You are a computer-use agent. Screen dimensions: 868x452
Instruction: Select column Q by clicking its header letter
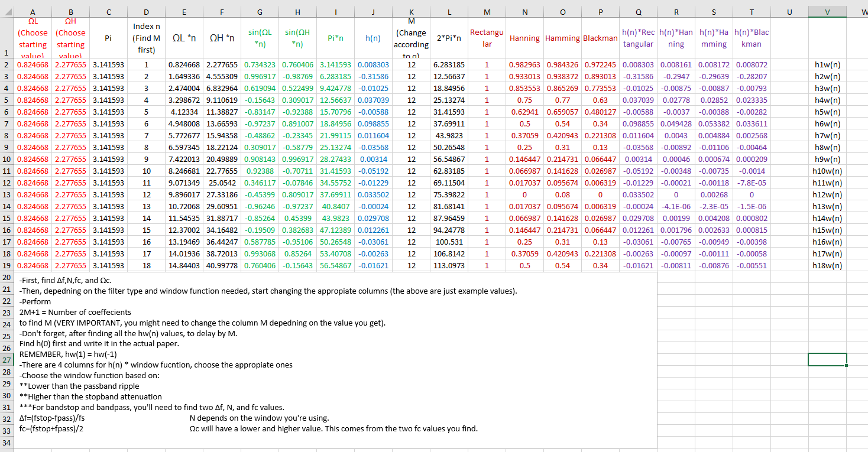(x=638, y=12)
